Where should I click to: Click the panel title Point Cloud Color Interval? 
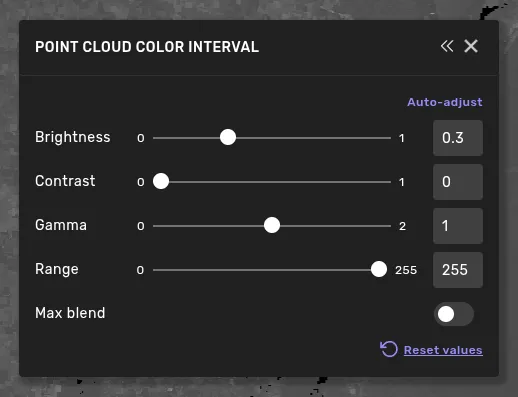pyautogui.click(x=147, y=47)
